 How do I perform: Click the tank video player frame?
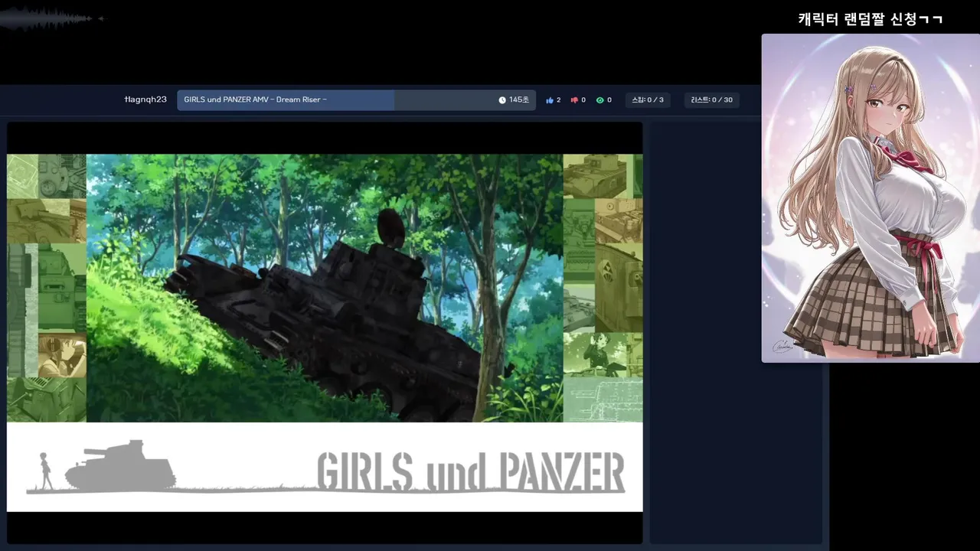click(325, 333)
